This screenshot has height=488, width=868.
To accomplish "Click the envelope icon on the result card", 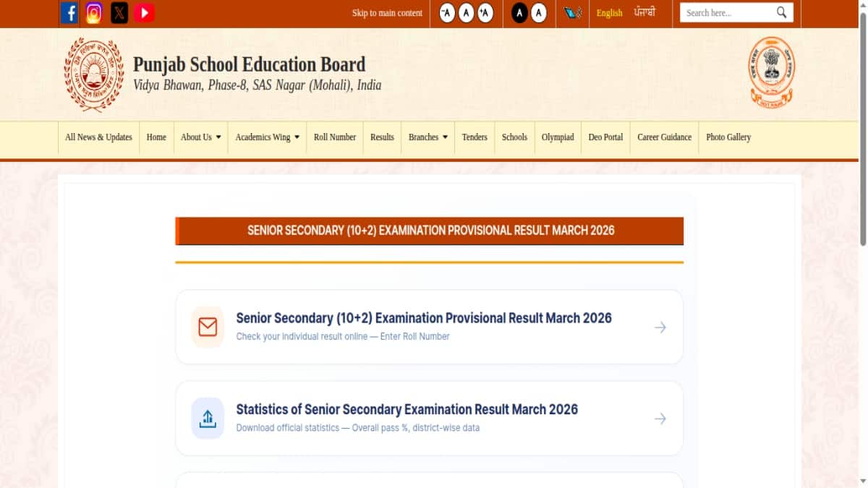I will tap(208, 327).
